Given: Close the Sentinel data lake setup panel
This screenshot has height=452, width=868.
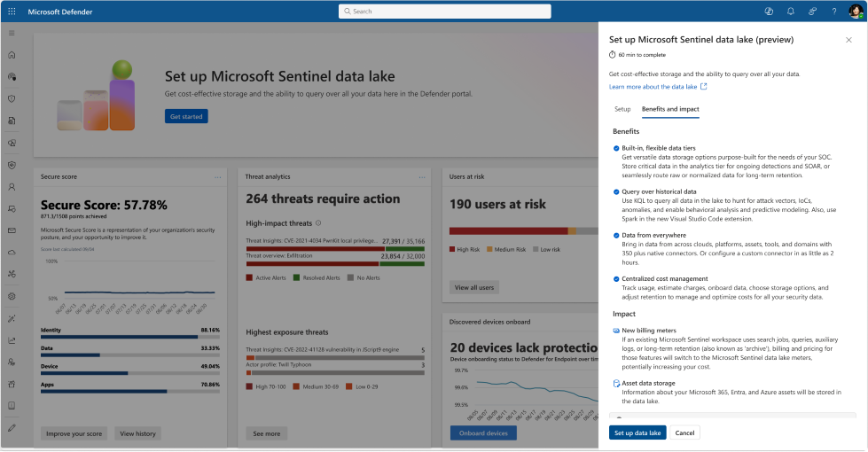Looking at the screenshot, I should 848,40.
